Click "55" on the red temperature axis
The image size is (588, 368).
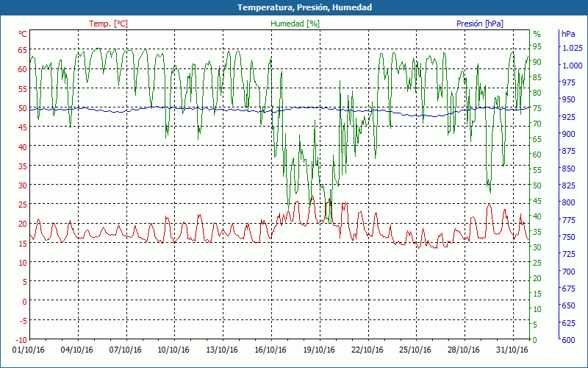tap(23, 88)
